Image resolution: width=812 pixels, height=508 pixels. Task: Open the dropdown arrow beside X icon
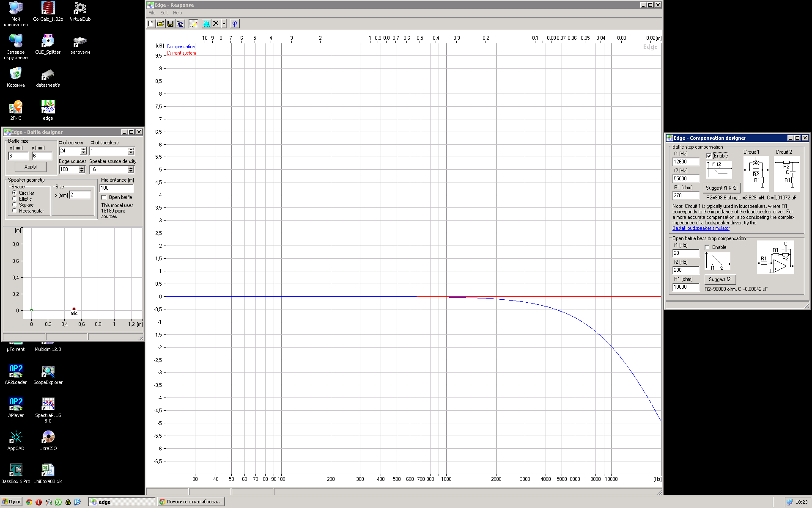click(x=224, y=24)
